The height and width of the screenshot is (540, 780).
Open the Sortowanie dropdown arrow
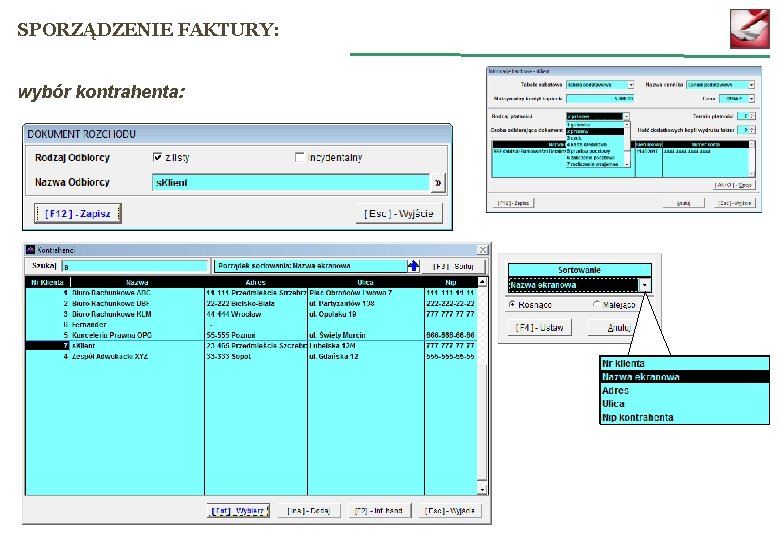645,285
